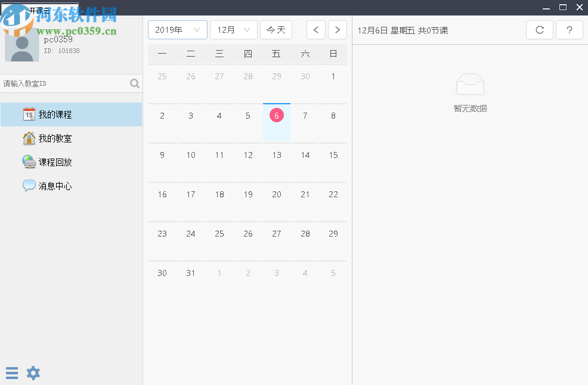Click the username pc0359
The image size is (588, 385).
point(58,39)
